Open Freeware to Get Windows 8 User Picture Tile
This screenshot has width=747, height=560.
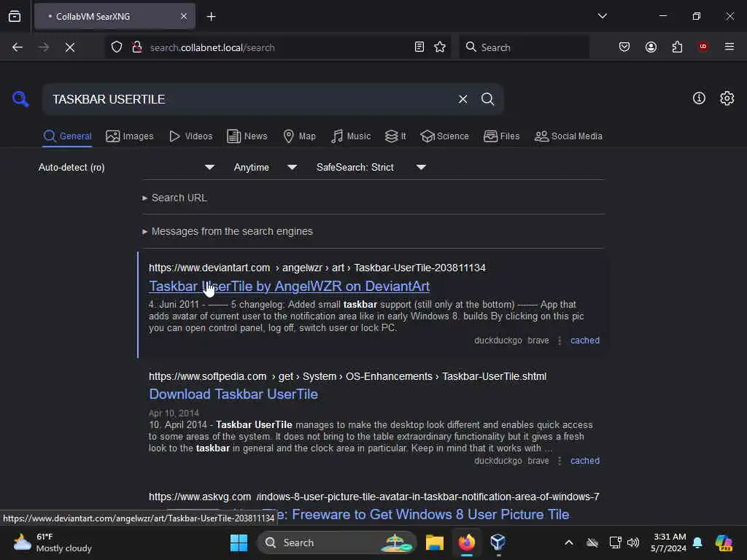424,515
